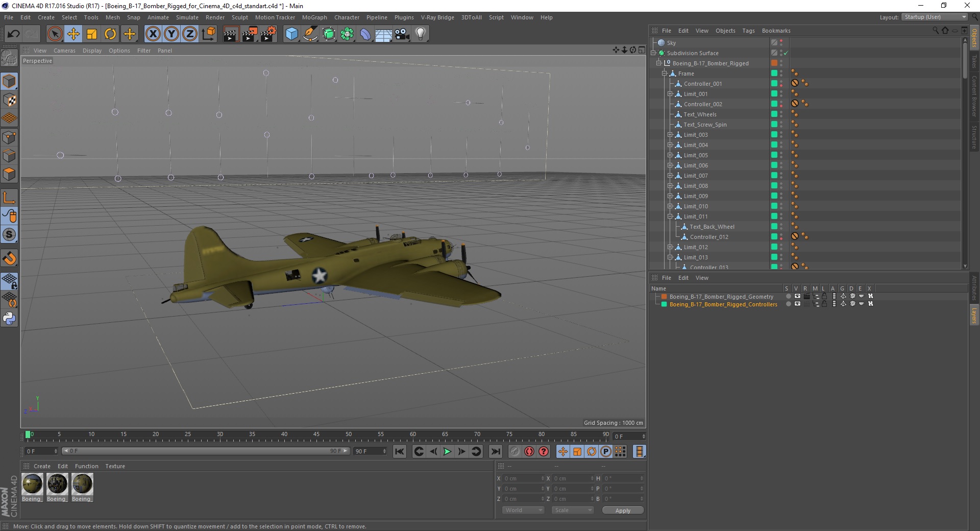Screen dimensions: 980x531
Task: Select the Controller_001 object
Action: tap(703, 84)
